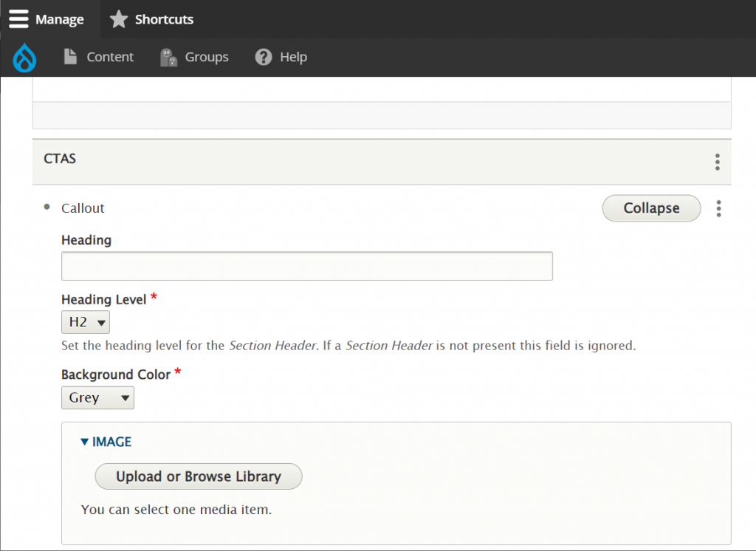The width and height of the screenshot is (756, 551).
Task: Open the Background Color dropdown
Action: (97, 398)
